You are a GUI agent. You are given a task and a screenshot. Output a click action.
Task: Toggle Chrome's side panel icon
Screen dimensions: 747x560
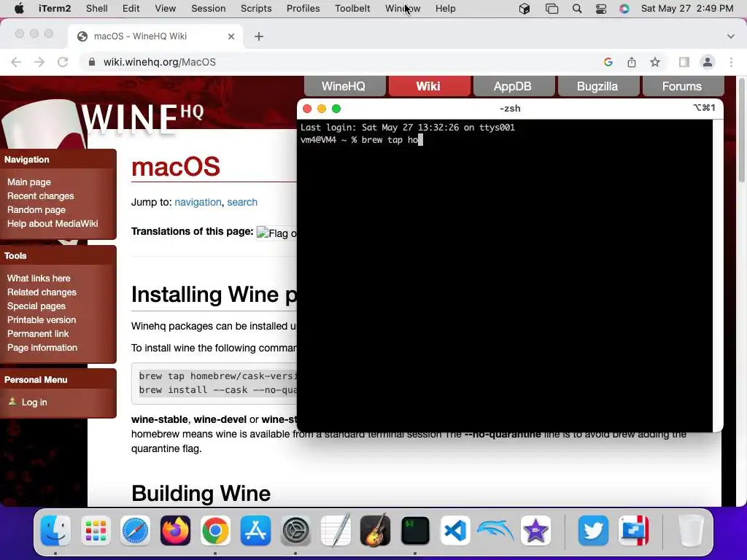click(x=684, y=63)
